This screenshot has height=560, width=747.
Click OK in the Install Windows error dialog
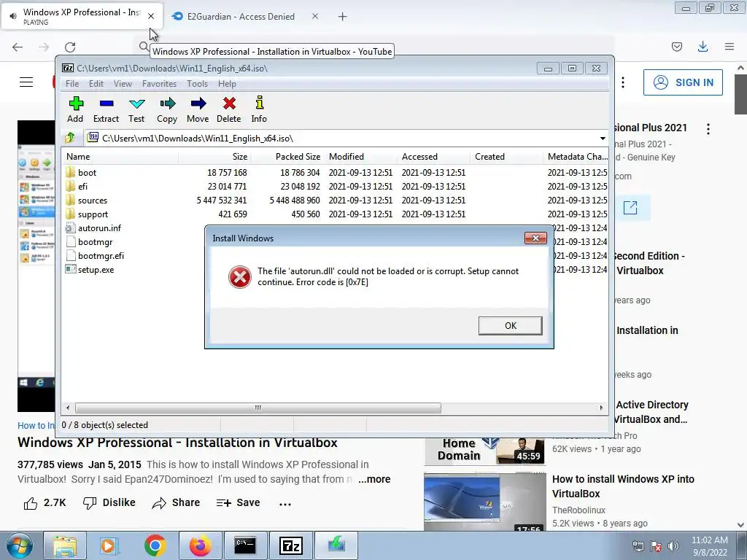point(510,326)
